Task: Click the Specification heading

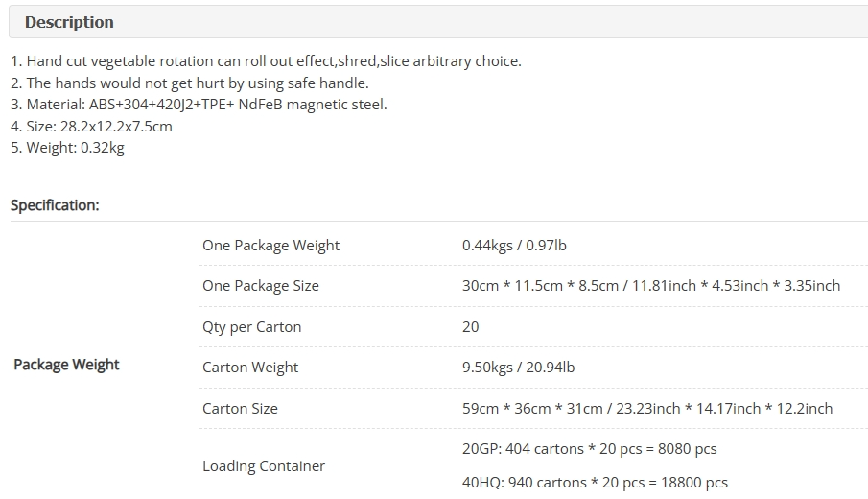Action: point(55,205)
